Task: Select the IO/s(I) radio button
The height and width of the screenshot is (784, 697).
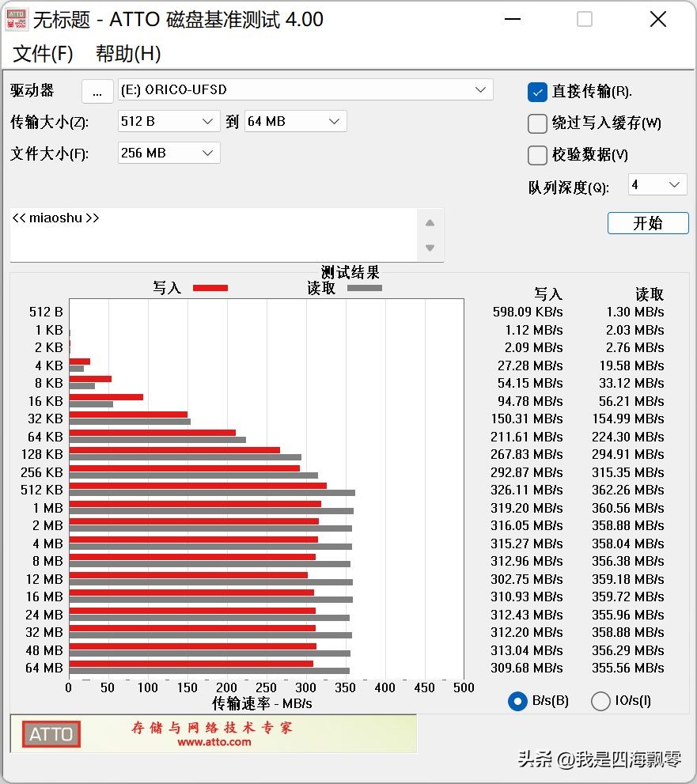Action: [x=600, y=701]
